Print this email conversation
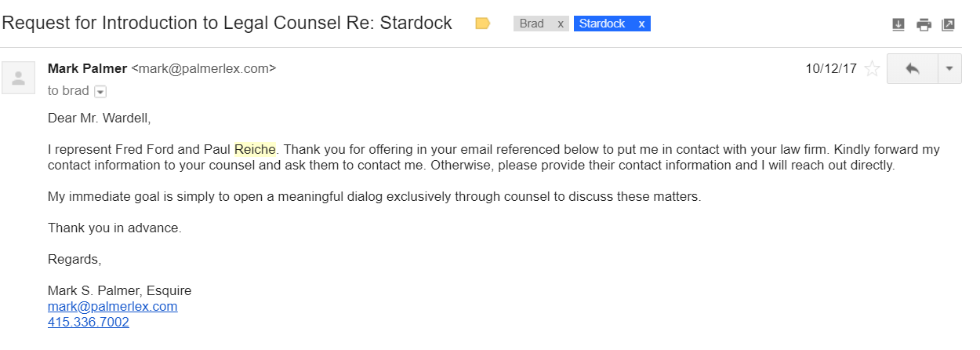The image size is (980, 350). pyautogui.click(x=924, y=24)
